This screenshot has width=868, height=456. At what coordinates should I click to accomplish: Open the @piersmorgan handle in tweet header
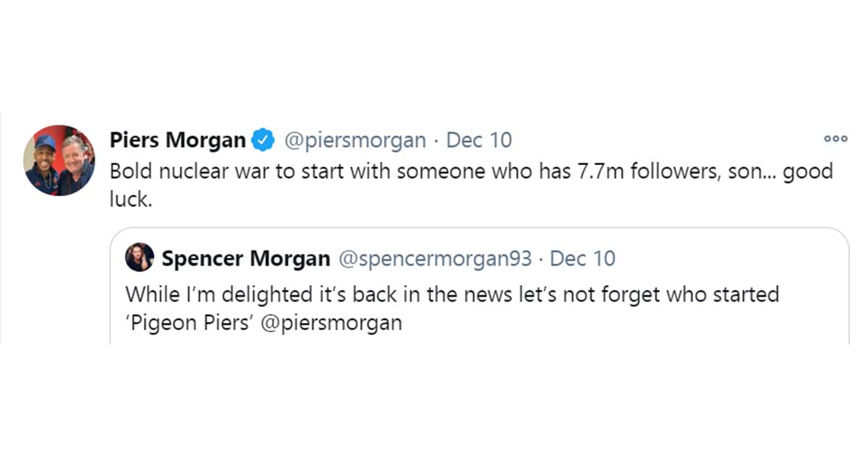[355, 140]
